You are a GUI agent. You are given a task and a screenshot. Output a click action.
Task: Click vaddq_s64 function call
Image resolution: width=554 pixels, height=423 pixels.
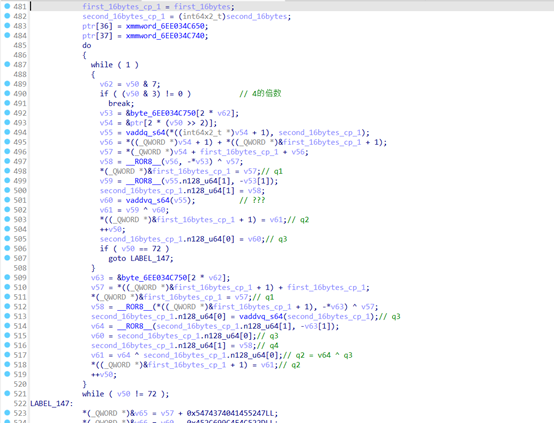click(145, 133)
